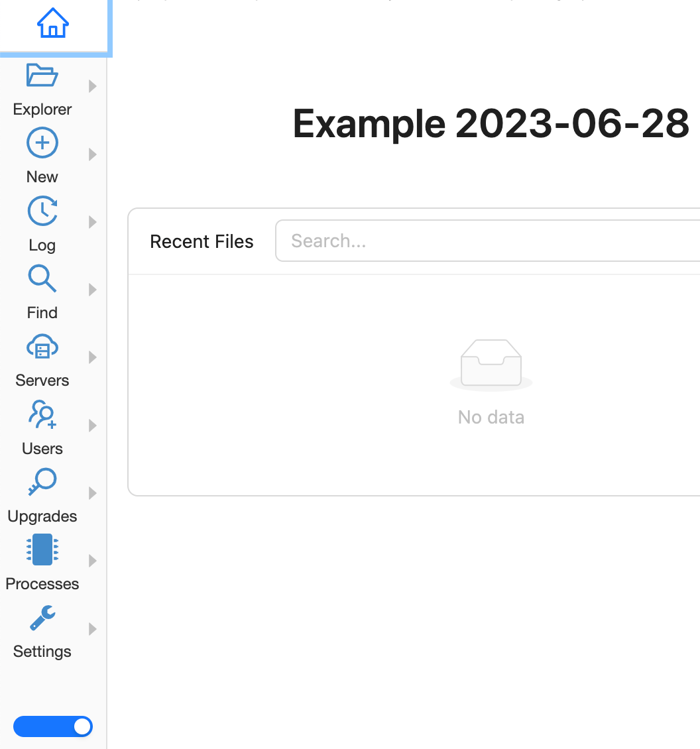Open the Settings wrench icon
Screen dimensions: 700x749
click(42, 618)
